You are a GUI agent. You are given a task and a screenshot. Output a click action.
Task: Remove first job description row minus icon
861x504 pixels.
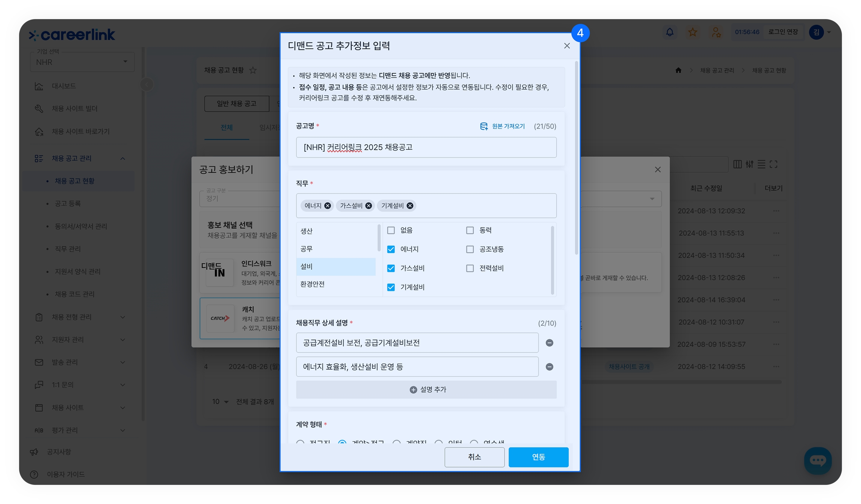point(549,343)
